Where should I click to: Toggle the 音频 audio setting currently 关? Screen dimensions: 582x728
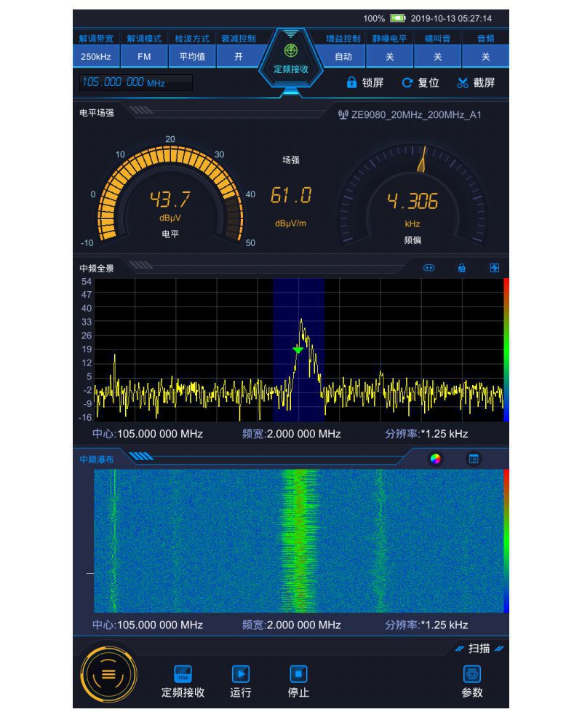click(x=485, y=57)
